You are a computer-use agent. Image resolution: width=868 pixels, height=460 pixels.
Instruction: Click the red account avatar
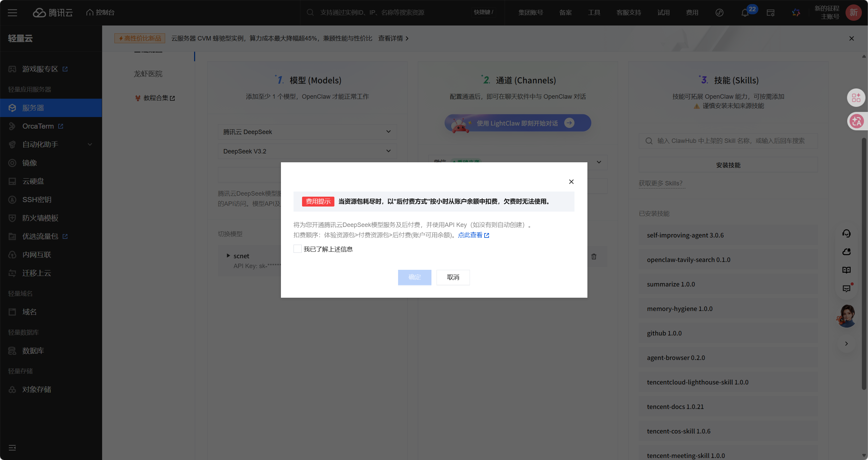853,13
